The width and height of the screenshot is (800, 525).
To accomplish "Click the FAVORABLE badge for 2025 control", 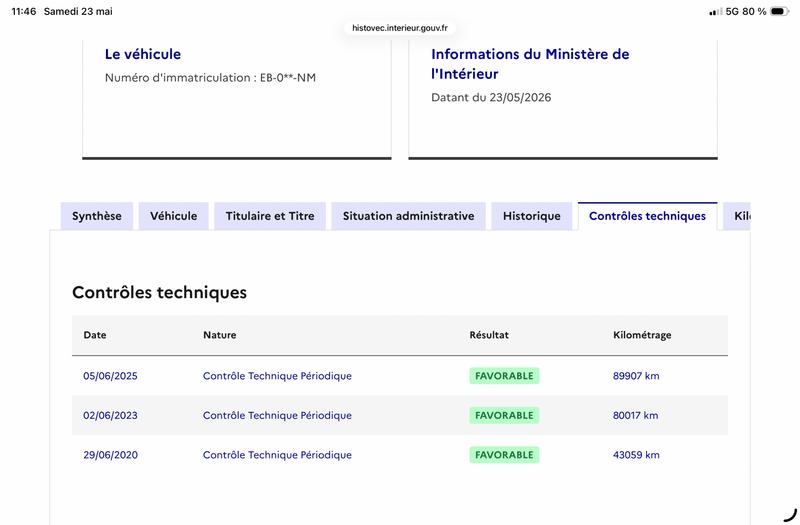I will pos(504,376).
